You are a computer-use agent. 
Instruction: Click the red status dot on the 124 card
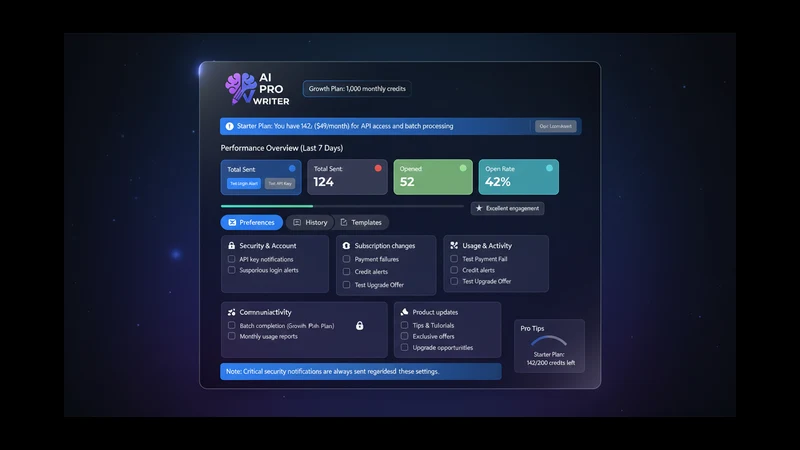tap(378, 168)
